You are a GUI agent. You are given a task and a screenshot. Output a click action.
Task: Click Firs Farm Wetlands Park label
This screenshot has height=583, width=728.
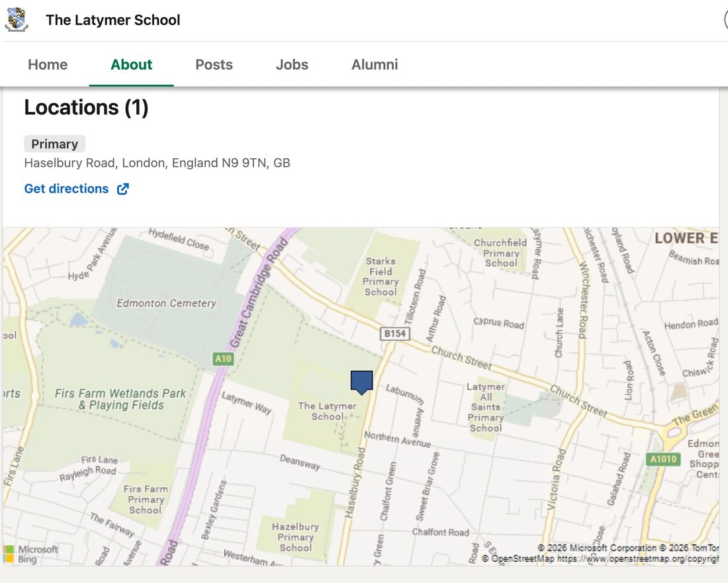coord(120,399)
